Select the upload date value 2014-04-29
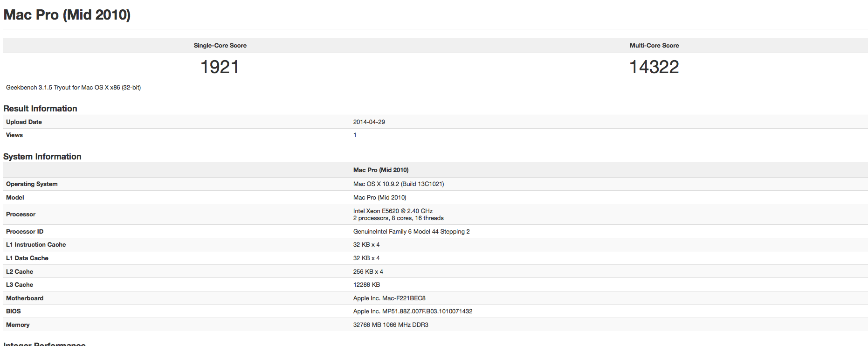Image resolution: width=868 pixels, height=346 pixels. [x=369, y=122]
